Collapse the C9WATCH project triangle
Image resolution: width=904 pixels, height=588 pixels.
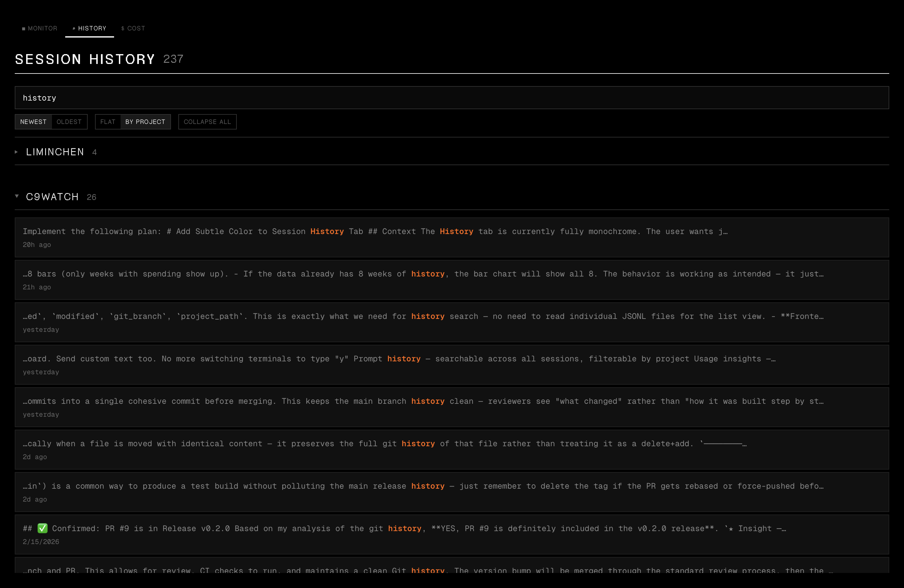click(17, 196)
